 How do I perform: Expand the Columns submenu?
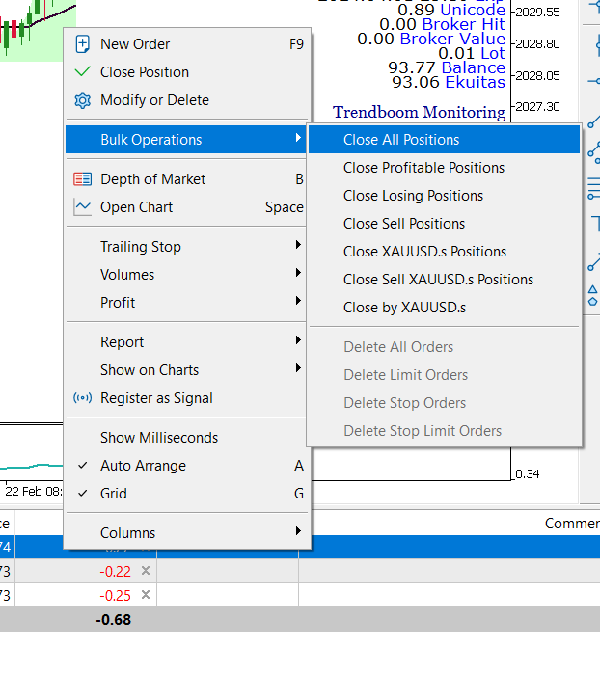(x=187, y=532)
